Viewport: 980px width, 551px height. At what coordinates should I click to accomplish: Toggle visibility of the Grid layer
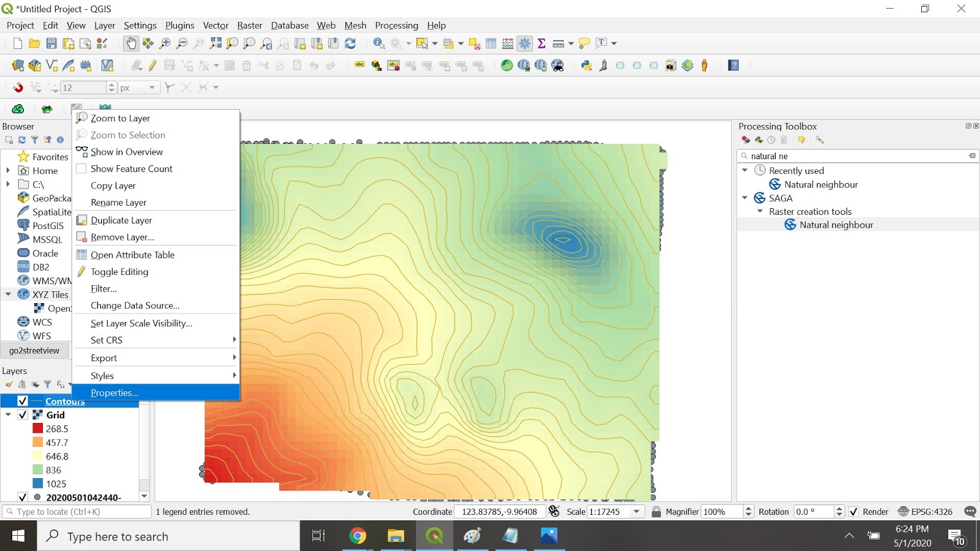click(x=23, y=414)
